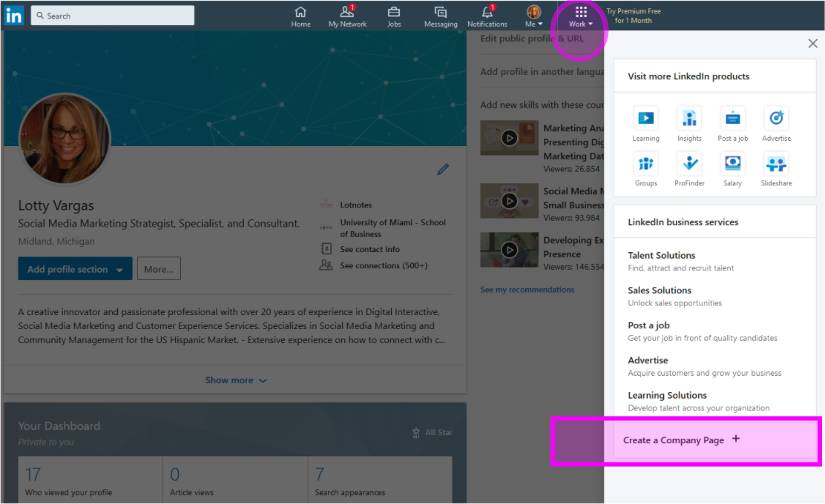This screenshot has height=504, width=825.
Task: Play the Marketing Analytics course video
Action: 509,138
